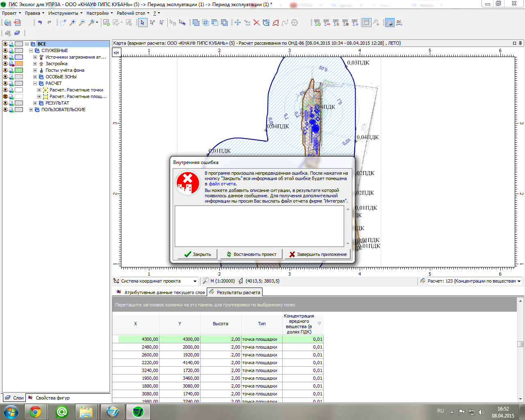Open the Система координат проекта dropdown
This screenshot has width=525, height=420.
tap(195, 281)
